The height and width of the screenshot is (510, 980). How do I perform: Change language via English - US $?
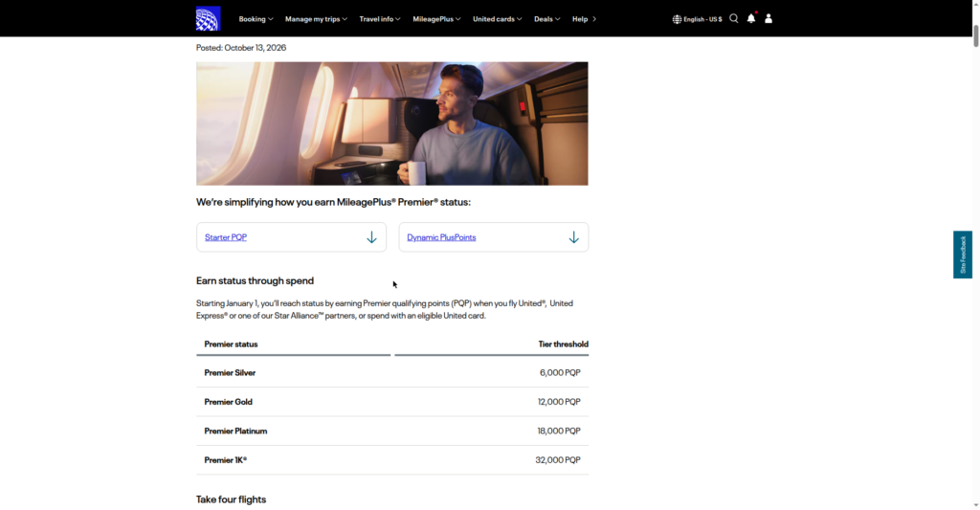coord(702,19)
